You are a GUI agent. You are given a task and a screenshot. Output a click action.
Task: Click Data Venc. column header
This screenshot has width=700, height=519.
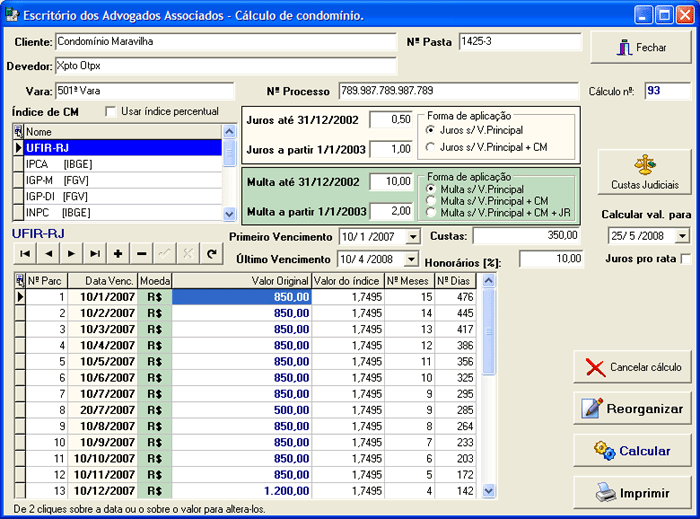(103, 281)
